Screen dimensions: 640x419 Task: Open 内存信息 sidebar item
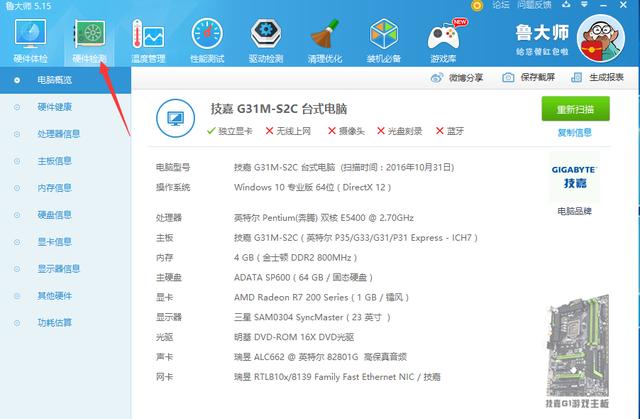coord(55,188)
